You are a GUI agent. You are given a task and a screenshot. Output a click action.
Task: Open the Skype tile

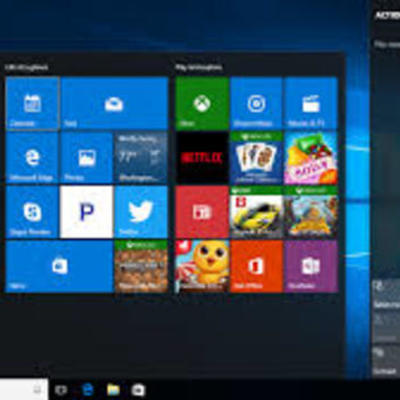32,212
